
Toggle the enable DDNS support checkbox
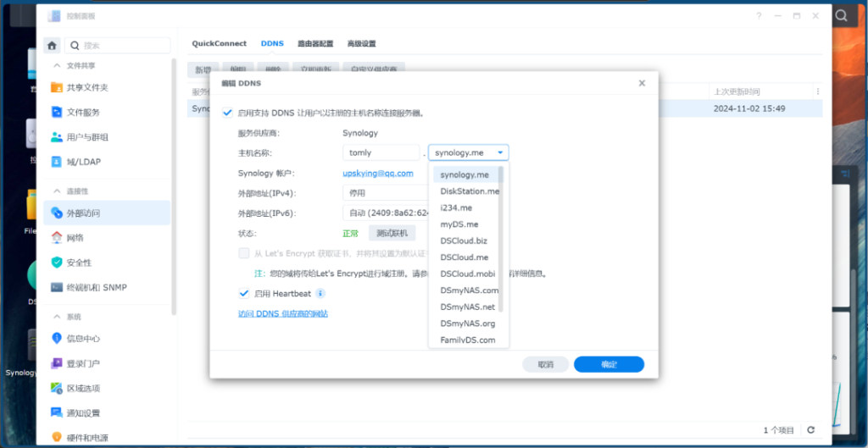[227, 113]
